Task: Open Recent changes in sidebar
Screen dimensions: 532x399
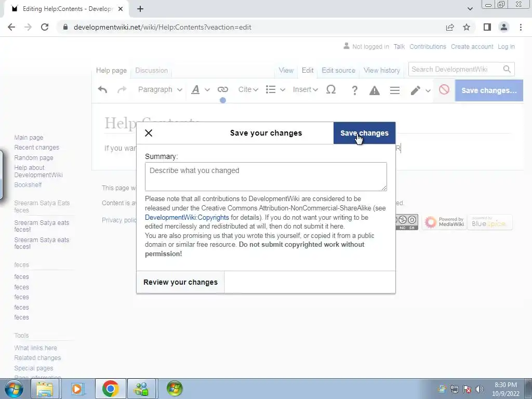Action: [x=37, y=147]
